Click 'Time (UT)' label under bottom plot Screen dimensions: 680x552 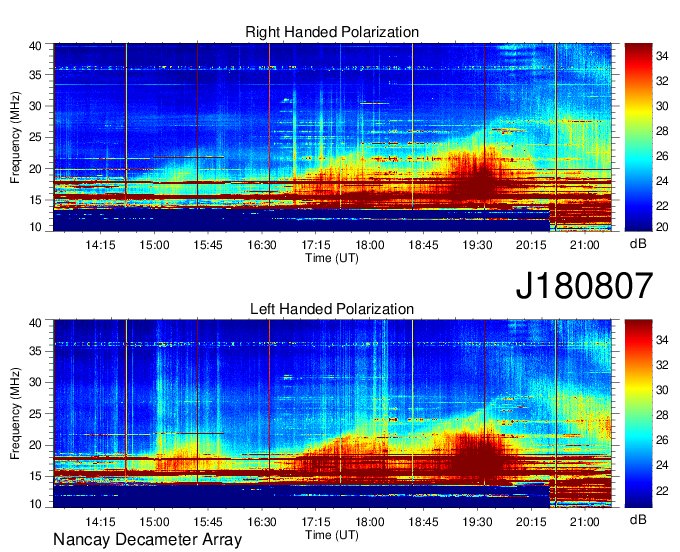click(x=332, y=535)
